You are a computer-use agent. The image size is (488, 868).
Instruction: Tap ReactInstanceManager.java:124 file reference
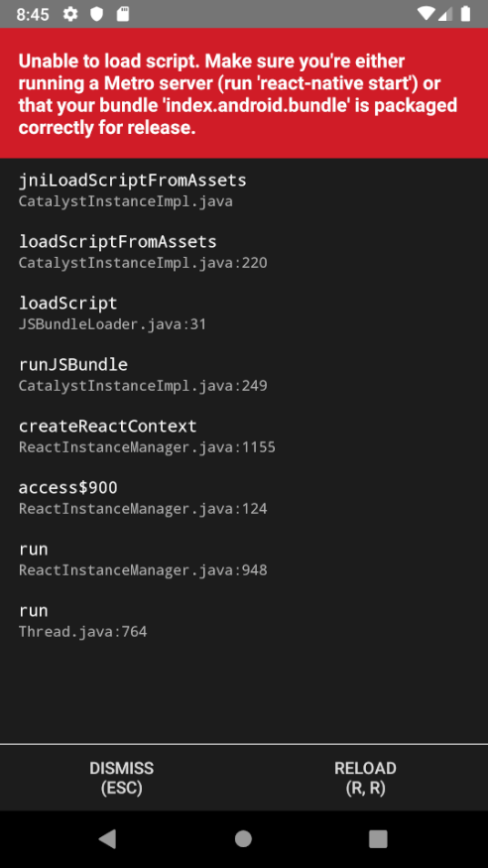[143, 509]
